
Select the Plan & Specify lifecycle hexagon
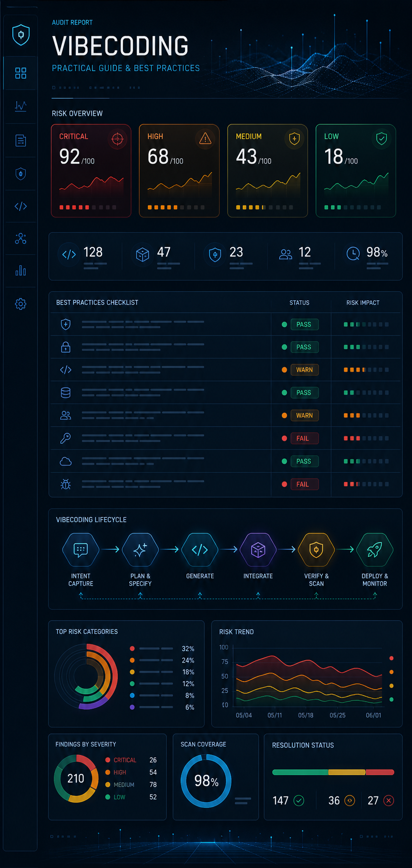140,550
